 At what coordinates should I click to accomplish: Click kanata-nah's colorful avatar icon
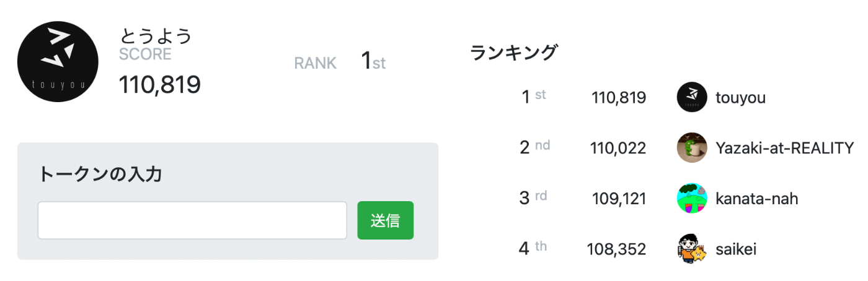click(692, 199)
